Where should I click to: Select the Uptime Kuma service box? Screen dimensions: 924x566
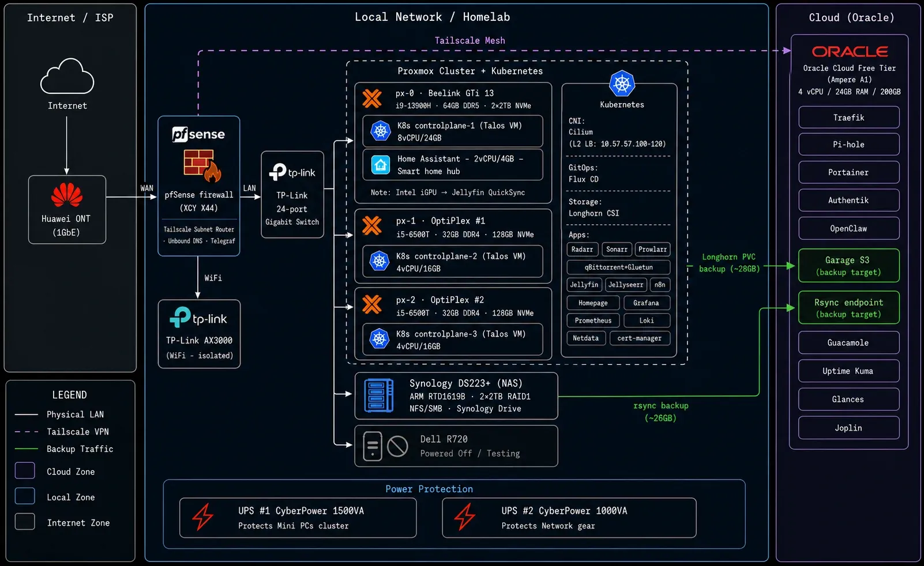849,371
